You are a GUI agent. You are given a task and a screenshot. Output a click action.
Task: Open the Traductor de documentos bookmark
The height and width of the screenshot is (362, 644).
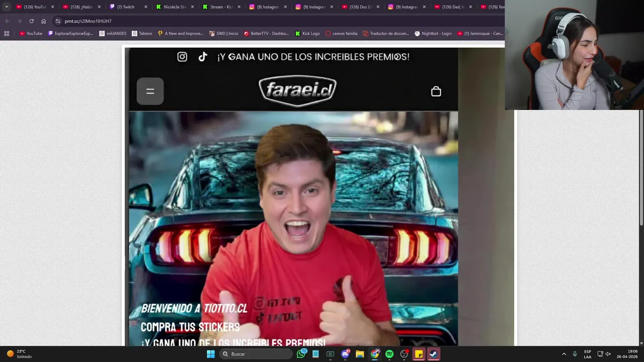coord(385,34)
